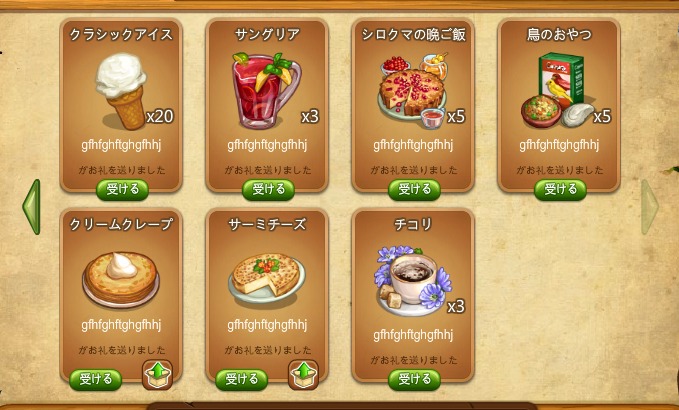Click the salami cheese pie icon

267,278
